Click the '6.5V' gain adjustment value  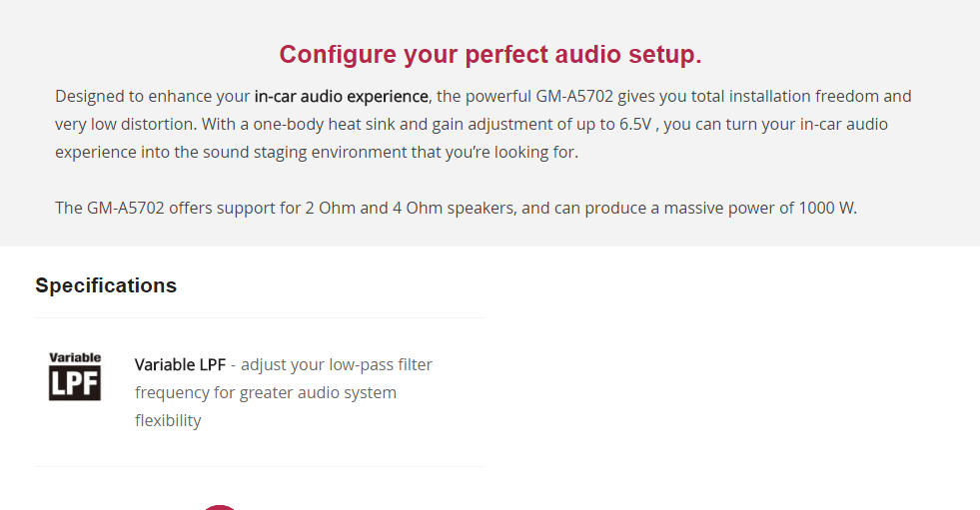(635, 124)
